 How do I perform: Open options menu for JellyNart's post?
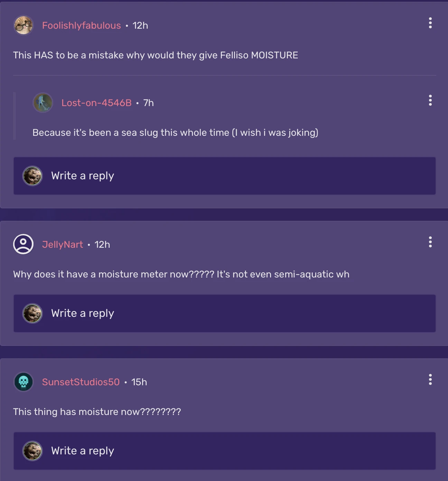pos(430,242)
